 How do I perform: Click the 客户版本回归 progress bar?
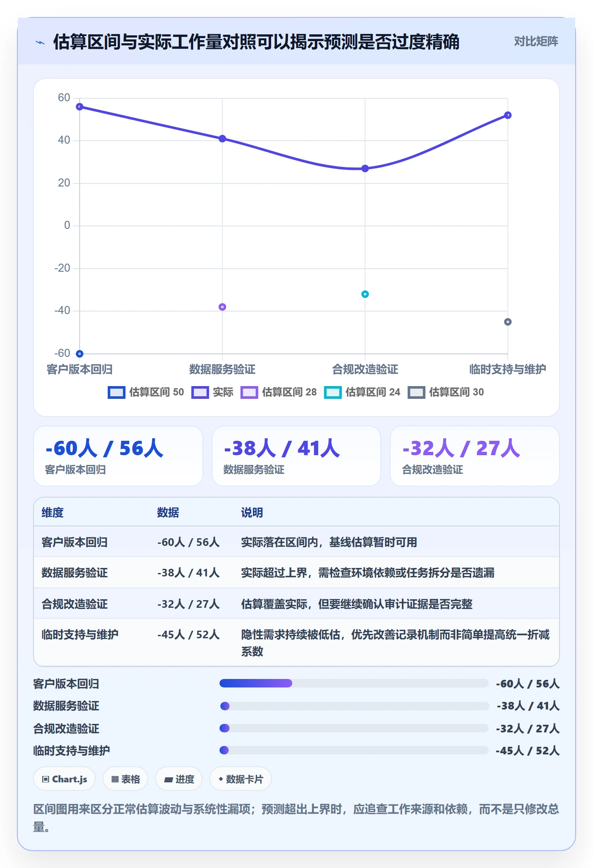pyautogui.click(x=354, y=683)
